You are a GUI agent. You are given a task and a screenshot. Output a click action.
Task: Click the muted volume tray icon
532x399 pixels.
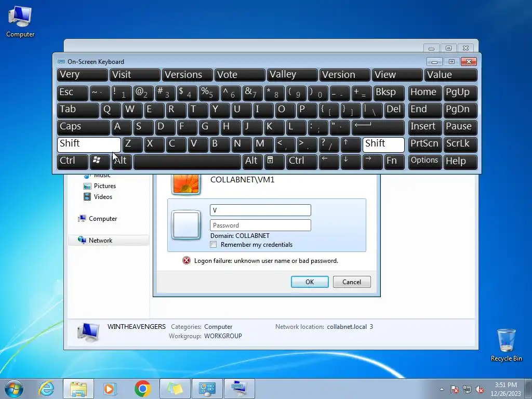click(480, 389)
